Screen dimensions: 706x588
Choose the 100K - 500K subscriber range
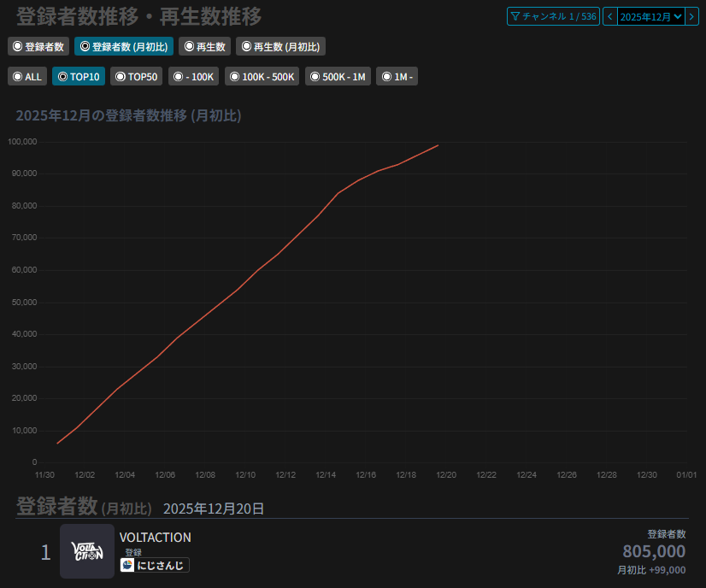coord(262,77)
